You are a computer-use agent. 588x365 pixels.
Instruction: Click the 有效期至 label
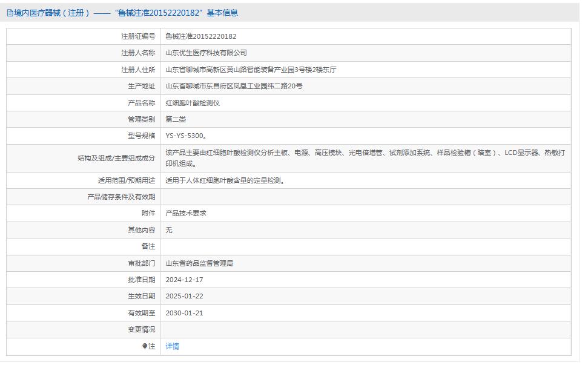(141, 313)
